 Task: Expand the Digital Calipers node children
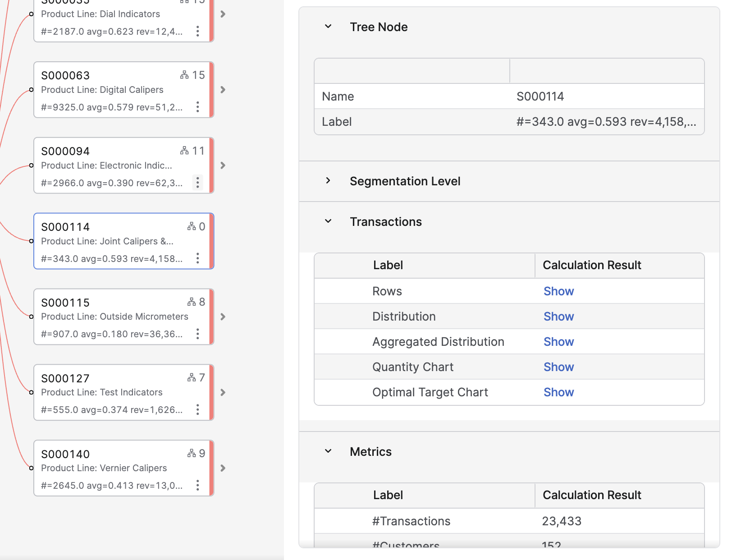point(223,90)
